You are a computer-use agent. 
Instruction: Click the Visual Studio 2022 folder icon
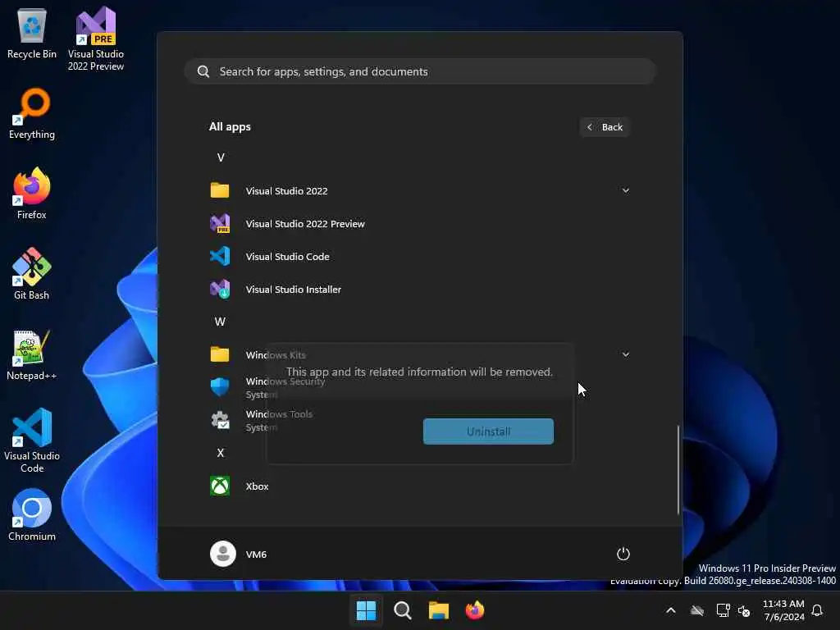[x=220, y=190]
